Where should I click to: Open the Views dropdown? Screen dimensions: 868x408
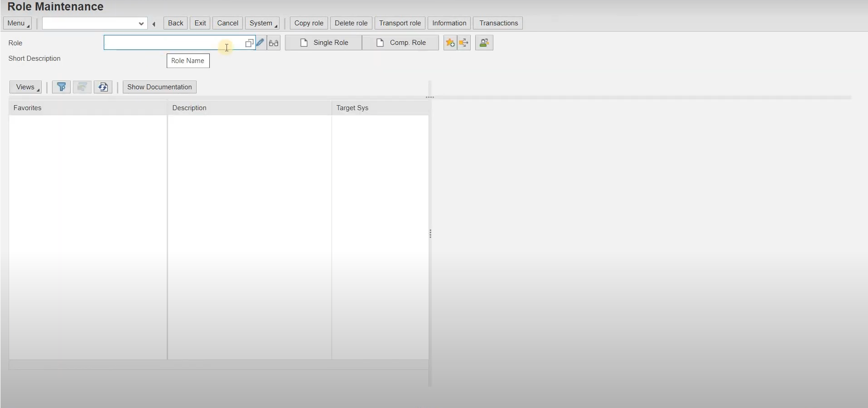click(25, 87)
